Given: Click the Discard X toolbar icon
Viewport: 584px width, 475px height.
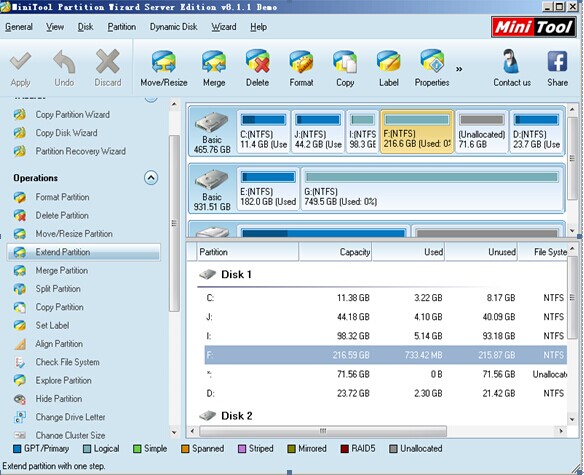Looking at the screenshot, I should 108,61.
